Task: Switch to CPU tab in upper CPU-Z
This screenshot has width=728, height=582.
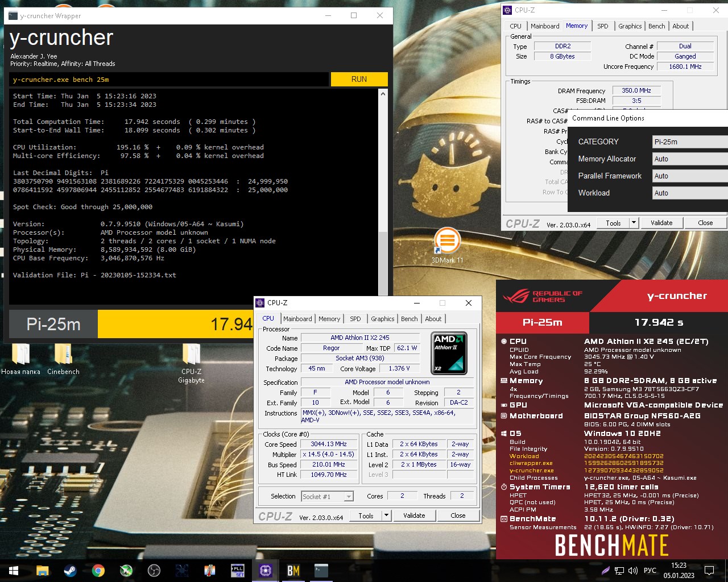Action: point(516,26)
